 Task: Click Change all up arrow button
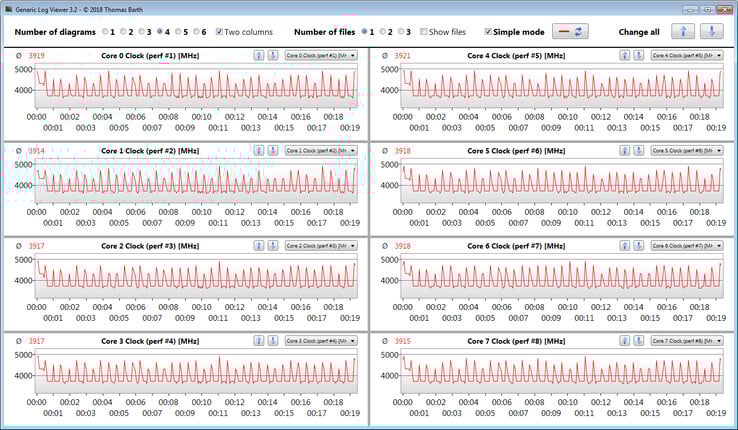683,32
